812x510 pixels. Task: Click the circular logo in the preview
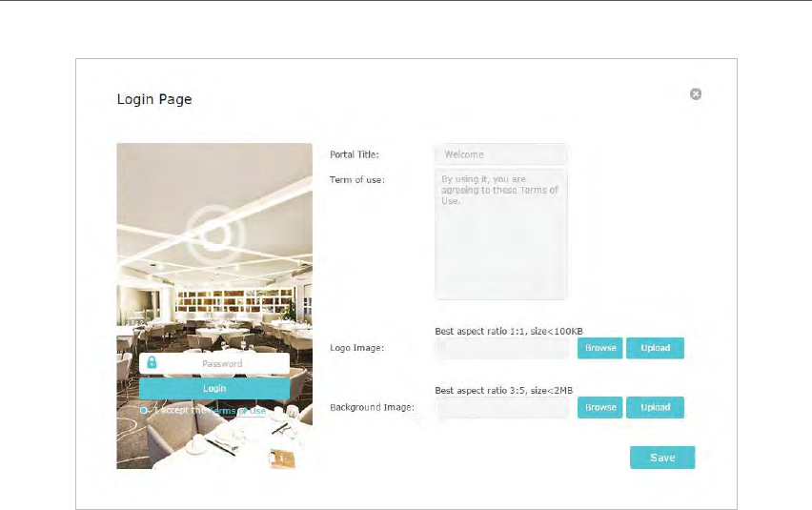tap(214, 235)
